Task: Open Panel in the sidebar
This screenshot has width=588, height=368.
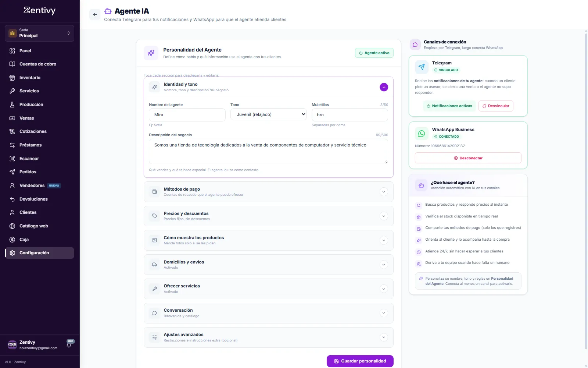Action: (x=39, y=51)
